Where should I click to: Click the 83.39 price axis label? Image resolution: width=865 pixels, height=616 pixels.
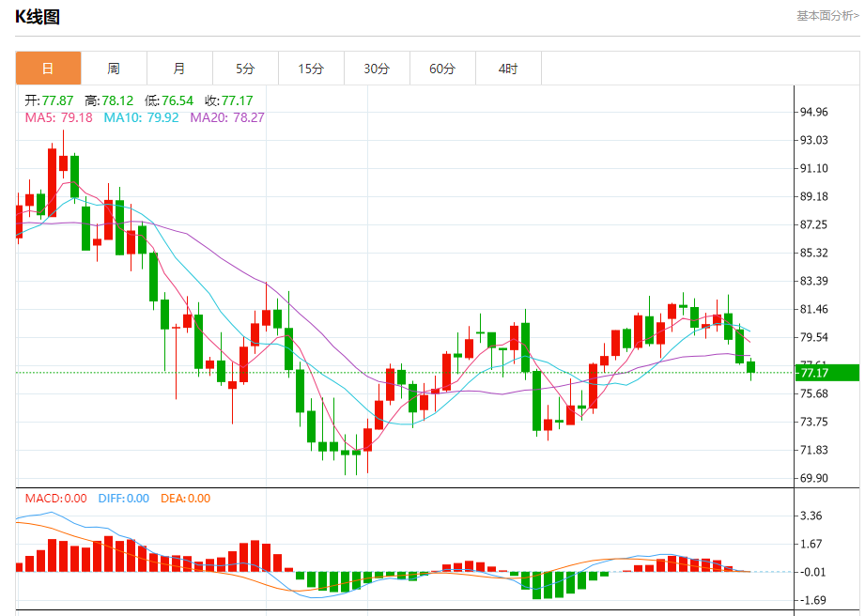[x=814, y=281]
